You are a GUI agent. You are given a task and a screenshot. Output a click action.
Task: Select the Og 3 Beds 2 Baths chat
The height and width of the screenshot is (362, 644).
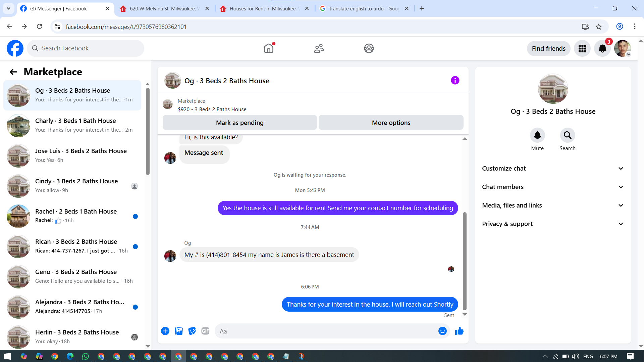72,95
